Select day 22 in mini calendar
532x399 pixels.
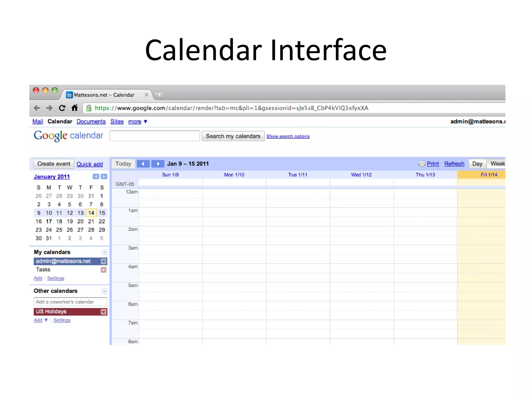point(102,222)
